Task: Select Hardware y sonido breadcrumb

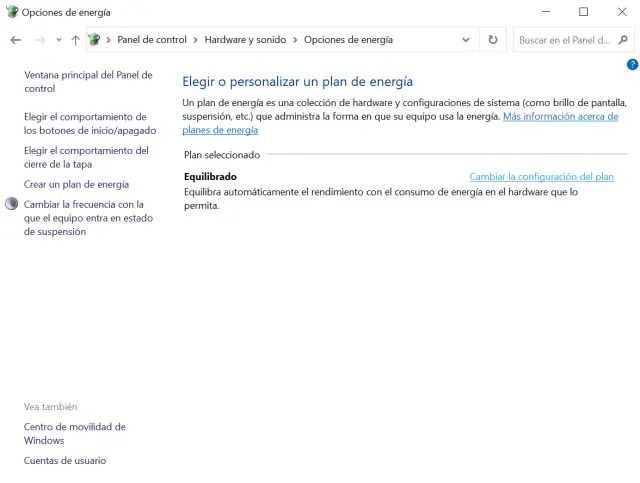Action: [x=245, y=40]
